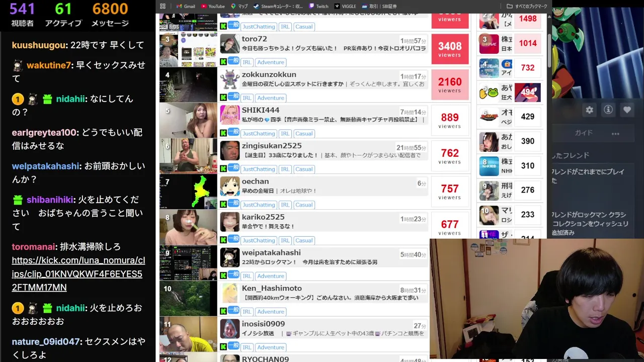Click SHIKI444's avatar icon
The height and width of the screenshot is (362, 644).
pyautogui.click(x=230, y=116)
